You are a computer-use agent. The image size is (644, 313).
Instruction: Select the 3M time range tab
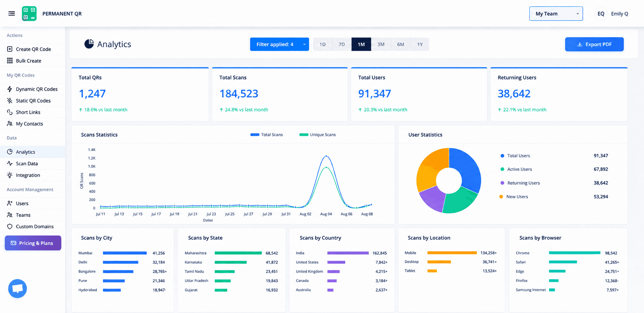pyautogui.click(x=381, y=44)
